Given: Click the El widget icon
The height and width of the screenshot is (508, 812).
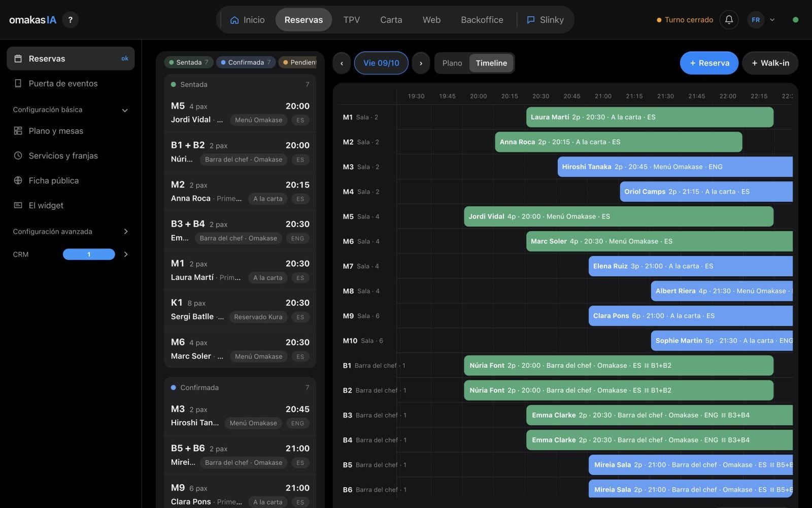Looking at the screenshot, I should pos(18,205).
